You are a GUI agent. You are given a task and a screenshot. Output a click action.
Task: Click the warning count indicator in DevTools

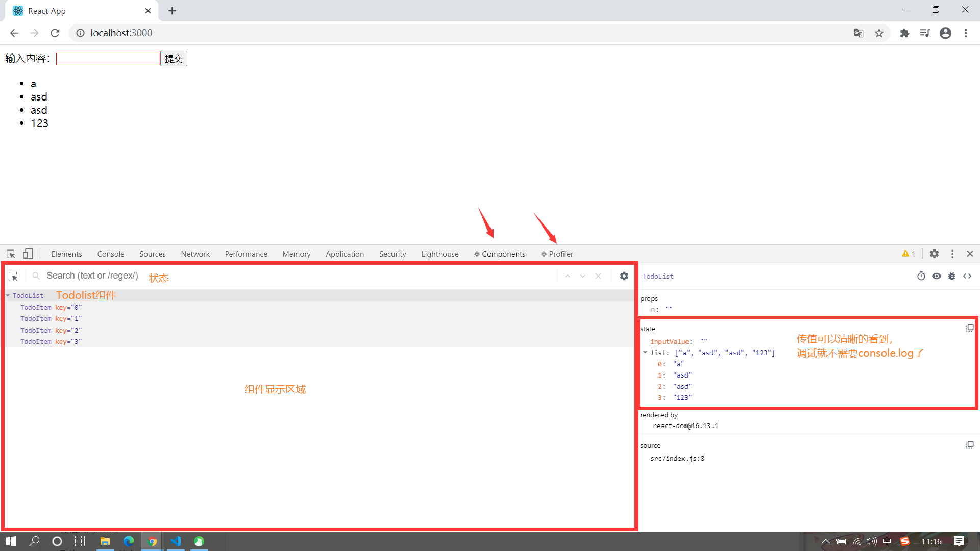pyautogui.click(x=909, y=254)
